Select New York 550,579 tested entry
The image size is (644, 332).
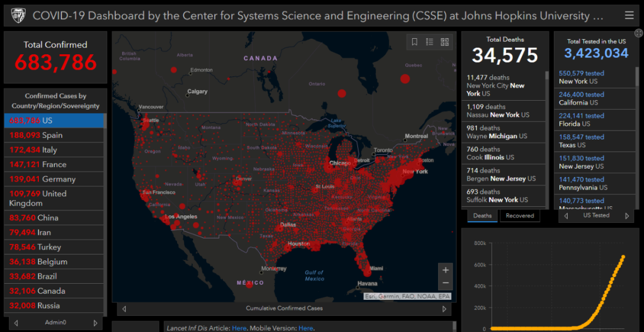coord(595,77)
